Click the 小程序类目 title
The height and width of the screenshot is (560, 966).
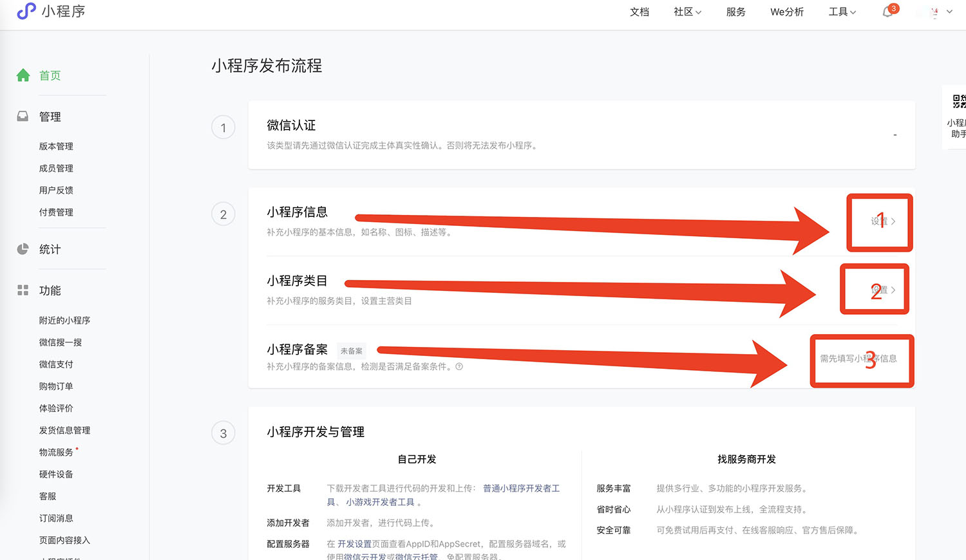click(297, 281)
